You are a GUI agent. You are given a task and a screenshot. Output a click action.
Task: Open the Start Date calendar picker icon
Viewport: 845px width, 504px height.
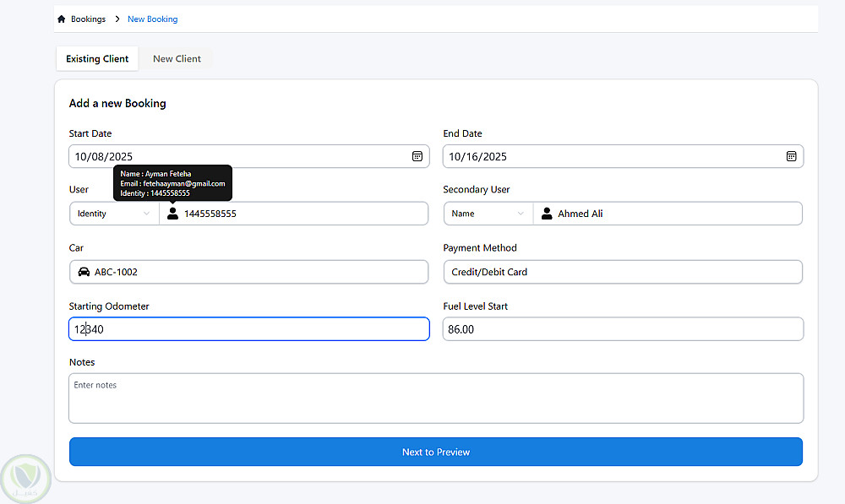[417, 156]
